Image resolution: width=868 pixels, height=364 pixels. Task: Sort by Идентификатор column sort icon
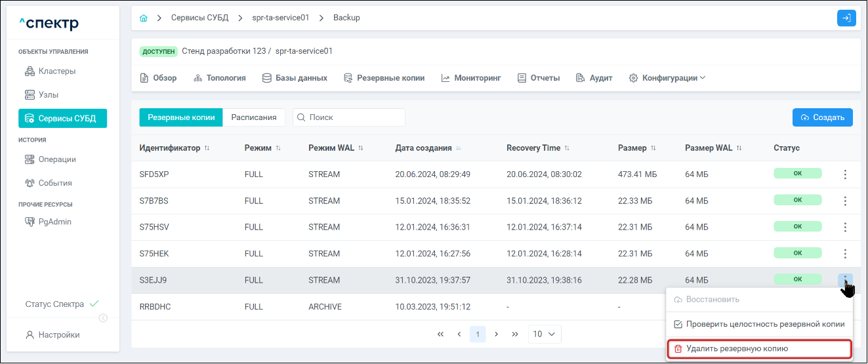207,148
